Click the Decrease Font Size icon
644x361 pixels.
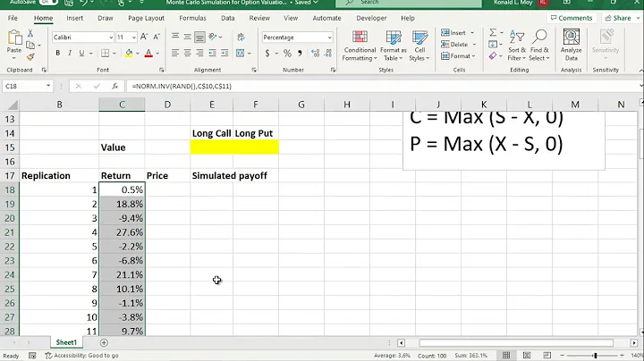pos(157,37)
